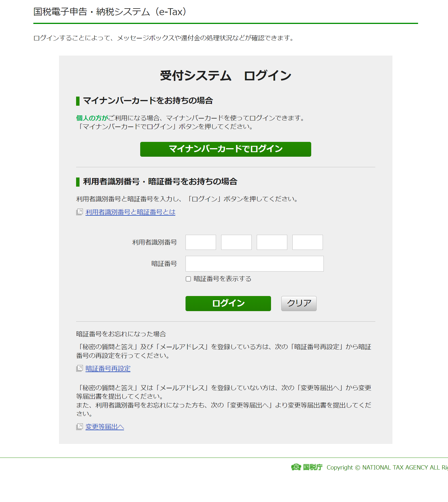Viewport: 448px width, 502px height.
Task: Click the 国税電子申告・納税システム (e-Tax) page title
Action: pyautogui.click(x=110, y=12)
